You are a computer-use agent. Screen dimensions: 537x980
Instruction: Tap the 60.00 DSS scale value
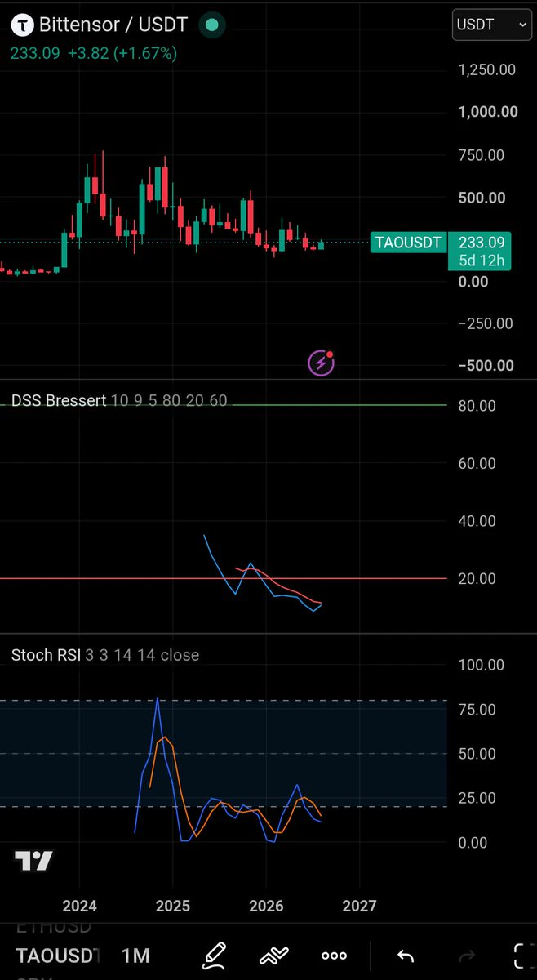point(477,463)
